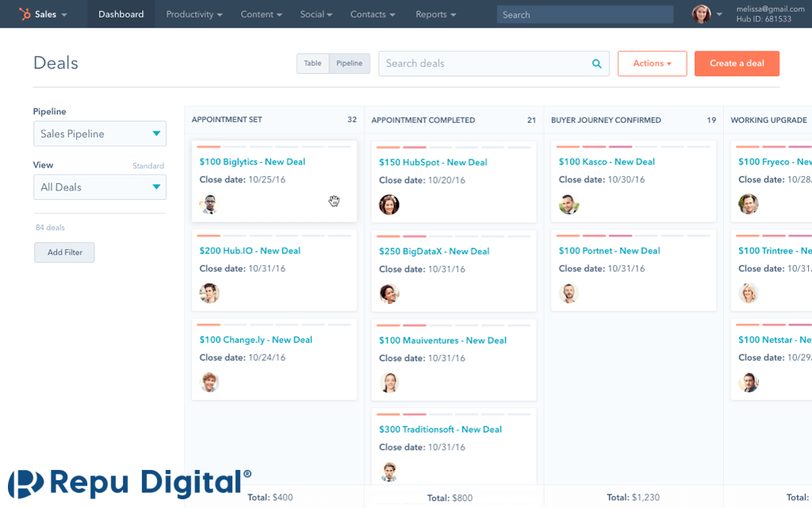The height and width of the screenshot is (508, 812).
Task: Click the Create a deal button
Action: coord(737,63)
